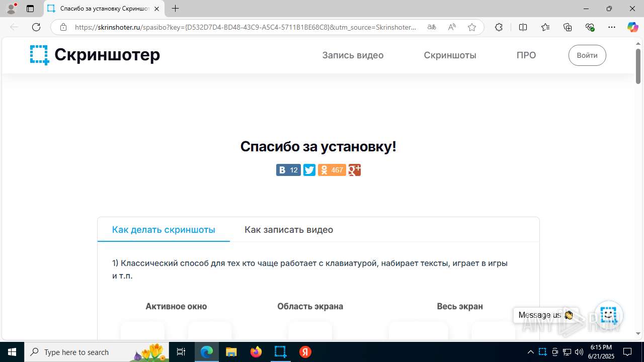The height and width of the screenshot is (362, 644).
Task: Open the Edge profile icon
Action: (x=11, y=9)
